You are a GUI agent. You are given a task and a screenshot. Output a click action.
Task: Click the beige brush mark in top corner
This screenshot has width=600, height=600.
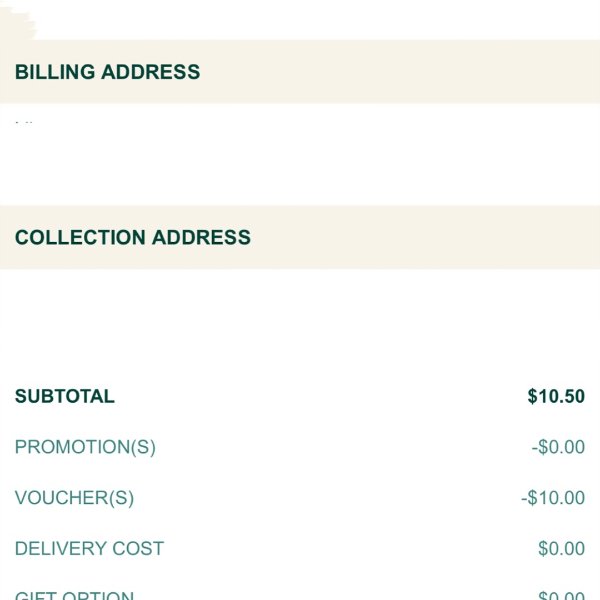point(17,21)
